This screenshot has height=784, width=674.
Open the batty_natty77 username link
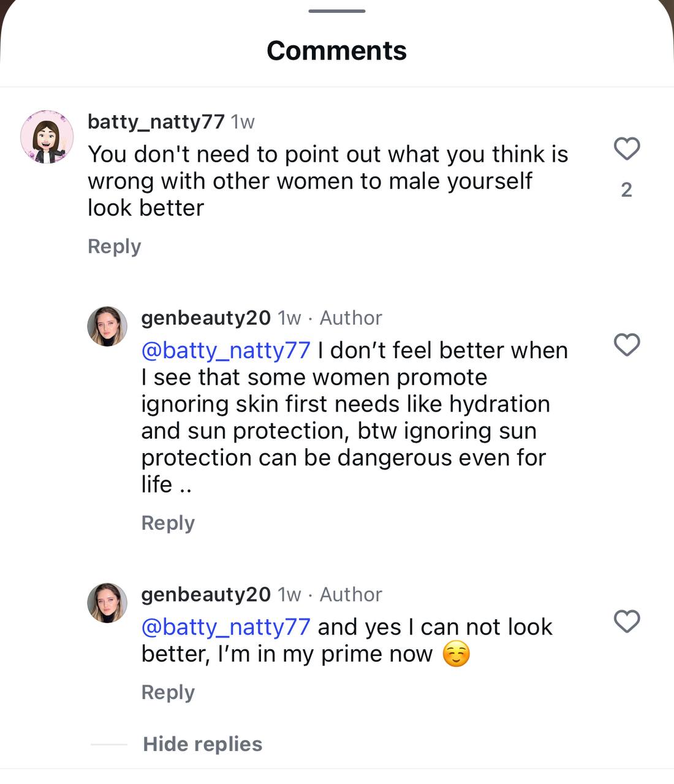coord(156,122)
